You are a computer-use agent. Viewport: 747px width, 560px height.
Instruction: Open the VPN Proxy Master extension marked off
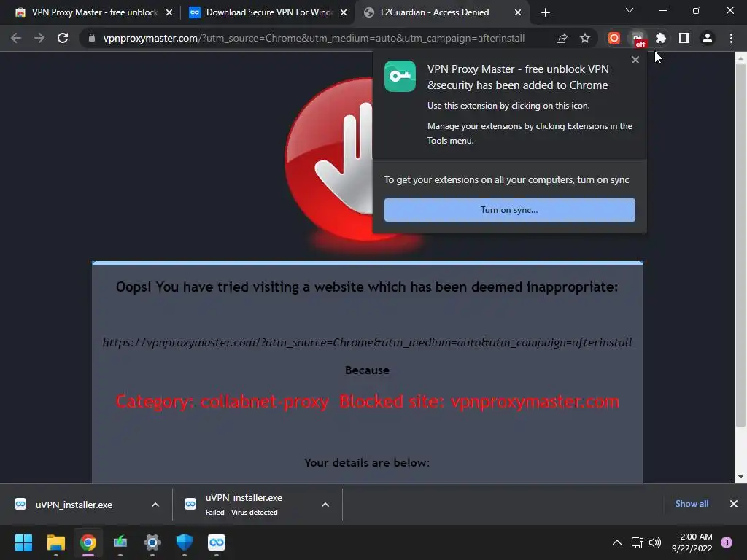click(x=638, y=39)
